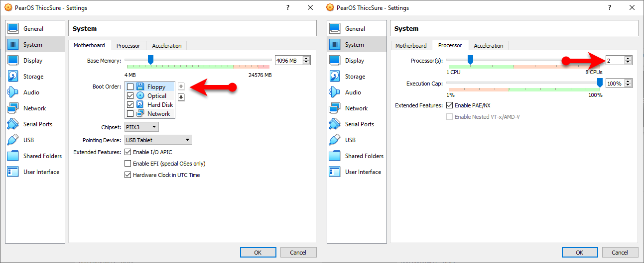
Task: Open Storage icon in right Settings window
Action: 335,77
